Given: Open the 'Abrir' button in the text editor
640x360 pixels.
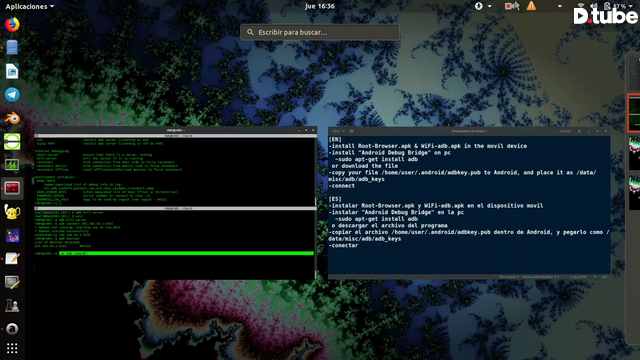Looking at the screenshot, I should pos(338,131).
